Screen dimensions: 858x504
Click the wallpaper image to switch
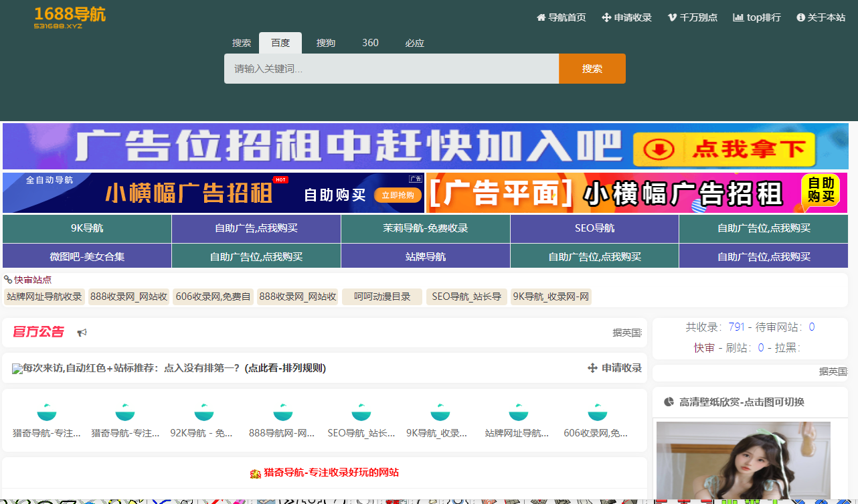[743, 460]
